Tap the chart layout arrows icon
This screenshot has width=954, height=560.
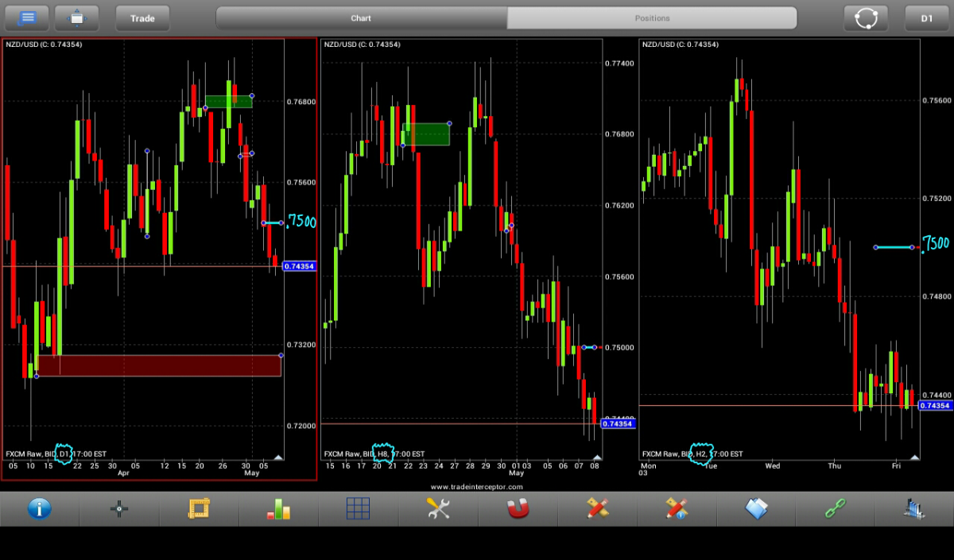click(x=77, y=17)
